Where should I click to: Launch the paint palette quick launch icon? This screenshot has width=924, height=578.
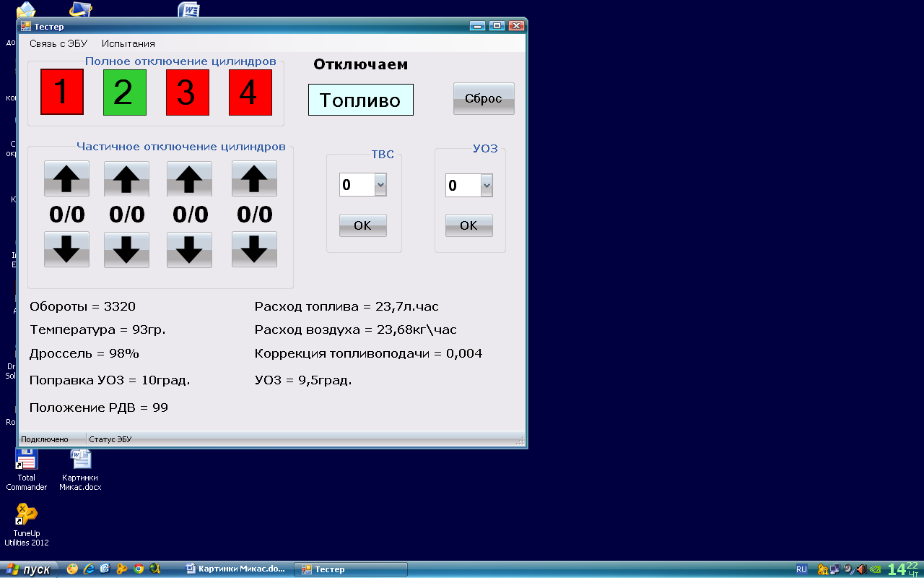click(x=72, y=569)
